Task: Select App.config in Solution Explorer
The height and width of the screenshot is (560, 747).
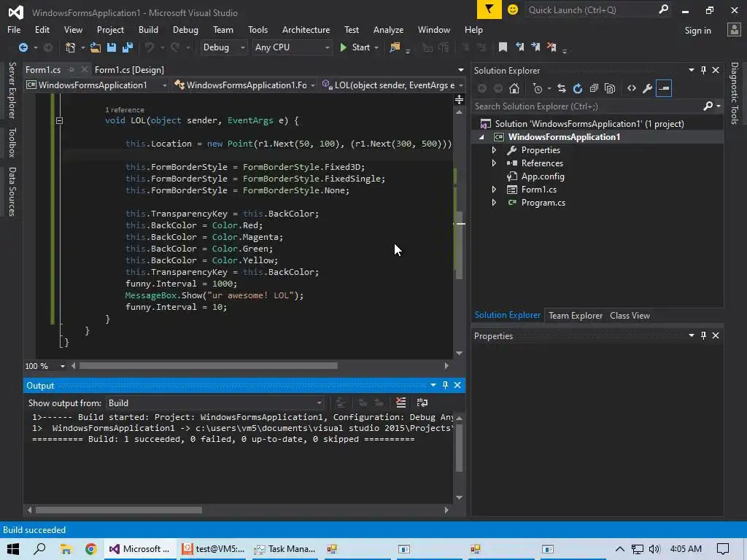Action: [x=542, y=176]
